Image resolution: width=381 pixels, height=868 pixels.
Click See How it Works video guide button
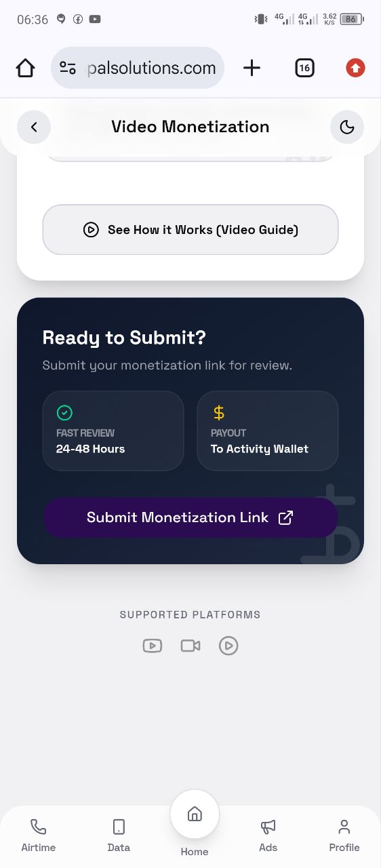coord(190,230)
